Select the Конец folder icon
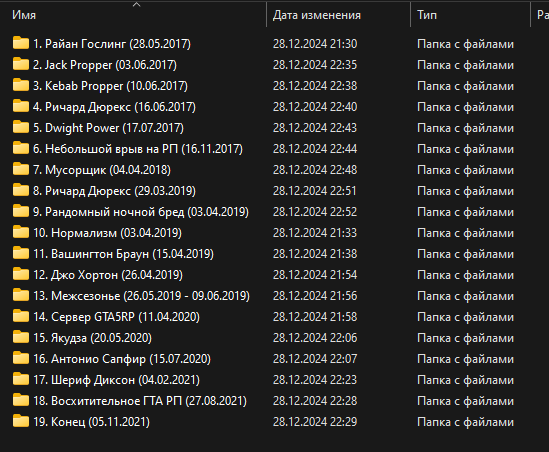Viewport: 549px width, 452px height. [21, 421]
